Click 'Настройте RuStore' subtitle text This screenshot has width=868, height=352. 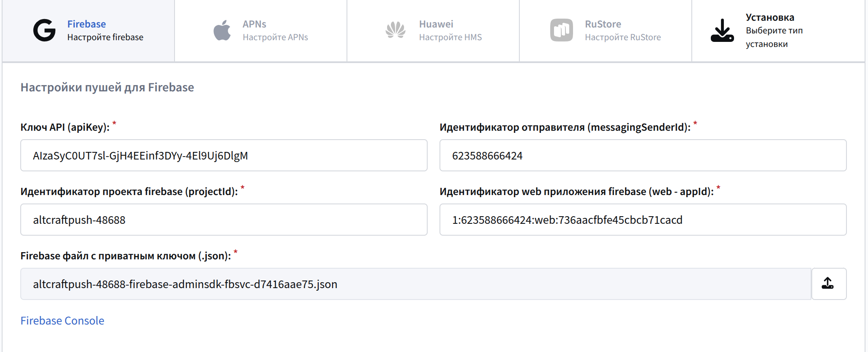pyautogui.click(x=623, y=37)
